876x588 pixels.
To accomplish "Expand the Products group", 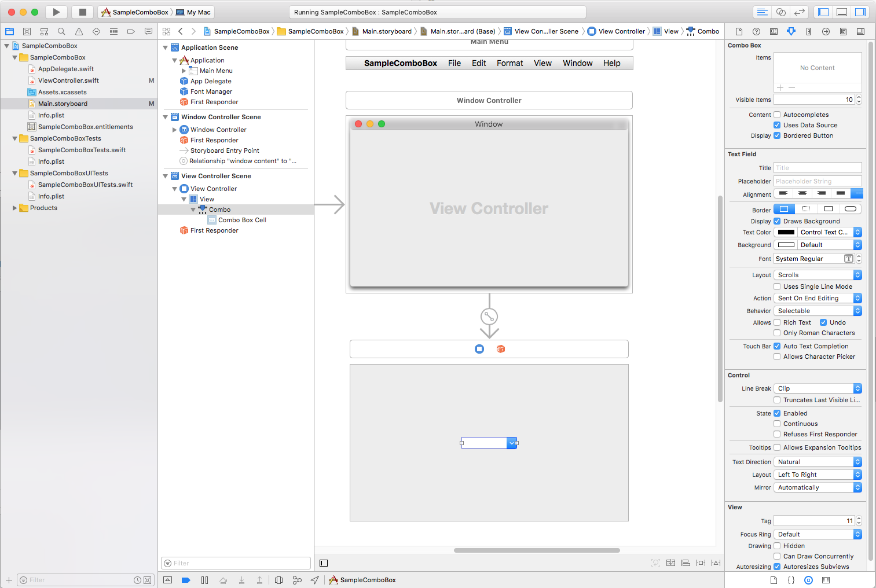I will tap(14, 208).
